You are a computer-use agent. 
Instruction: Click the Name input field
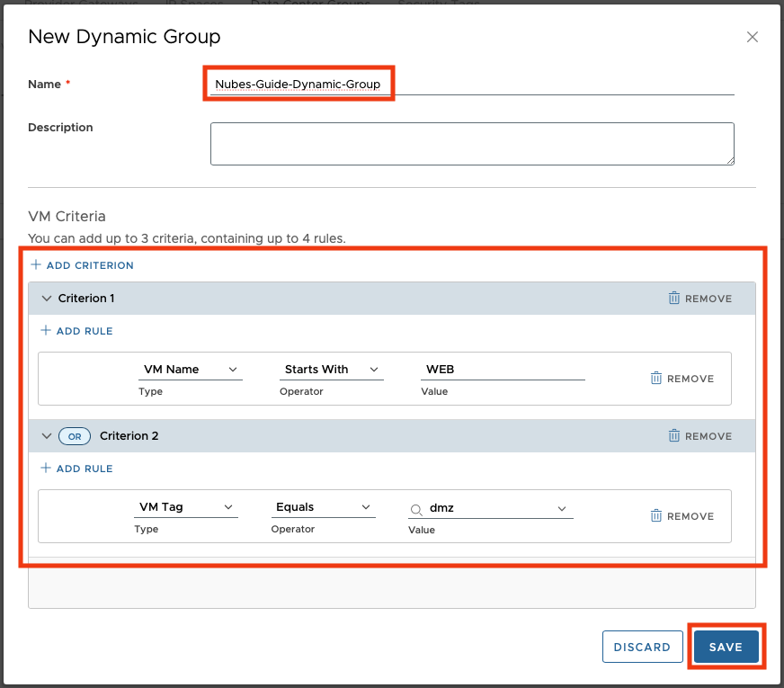point(472,84)
